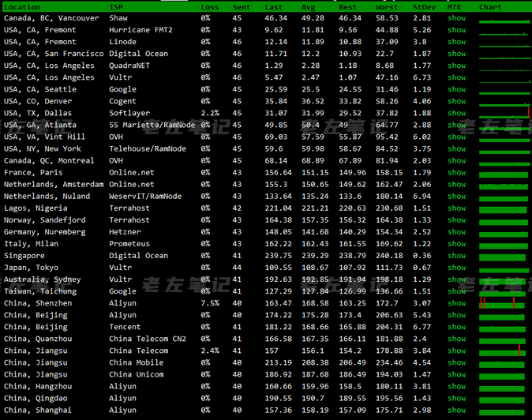Click the show MTR link for Vancouver Shaw
Viewport: 532px width, 420px height.
(456, 18)
